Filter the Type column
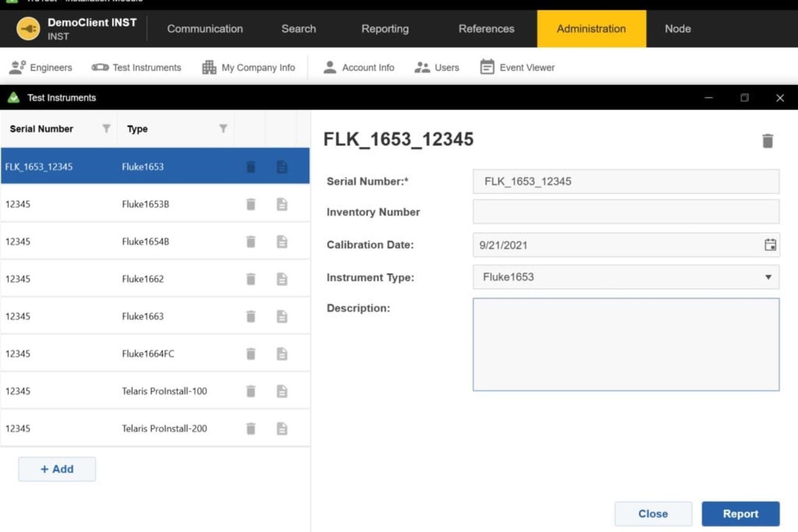798x532 pixels. [x=223, y=129]
